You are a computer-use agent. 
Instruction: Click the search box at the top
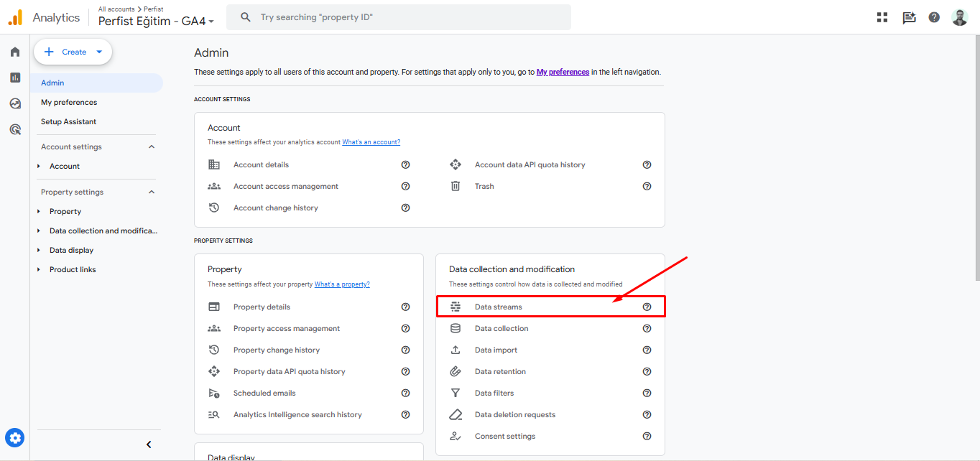tap(399, 17)
